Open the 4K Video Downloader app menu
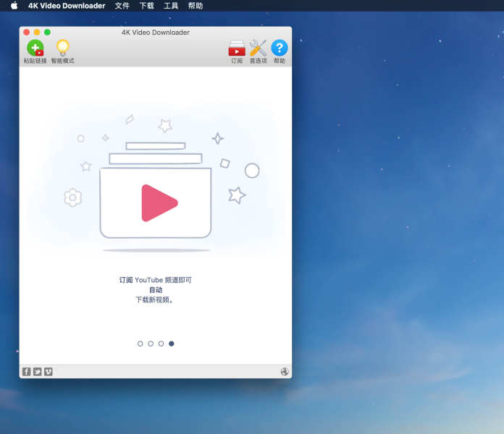 point(67,6)
